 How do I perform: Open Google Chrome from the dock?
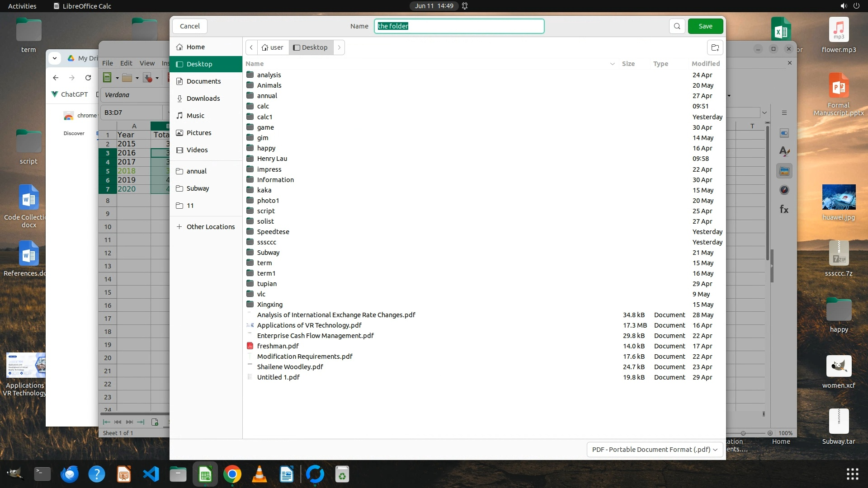tap(232, 474)
